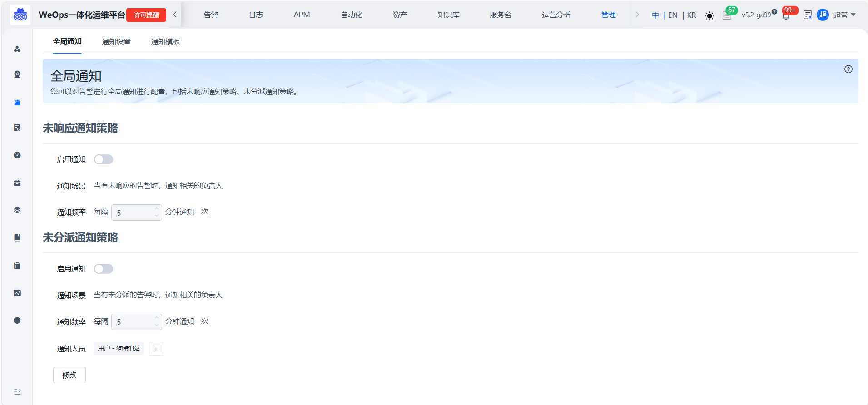Open the 通知模板 tab
Viewport: 868px width, 405px height.
point(165,42)
